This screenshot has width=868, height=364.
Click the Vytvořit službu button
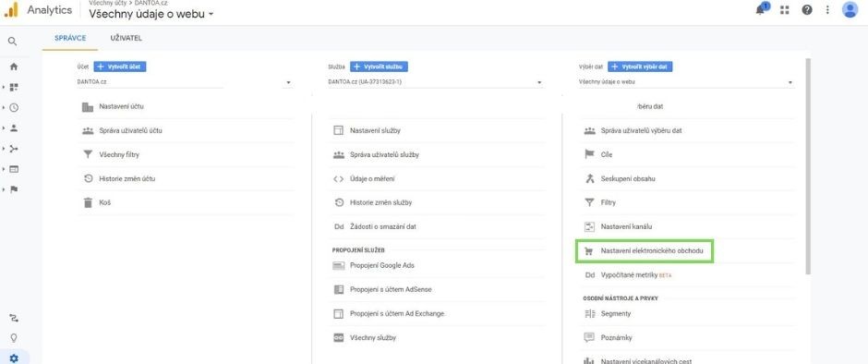tap(380, 67)
